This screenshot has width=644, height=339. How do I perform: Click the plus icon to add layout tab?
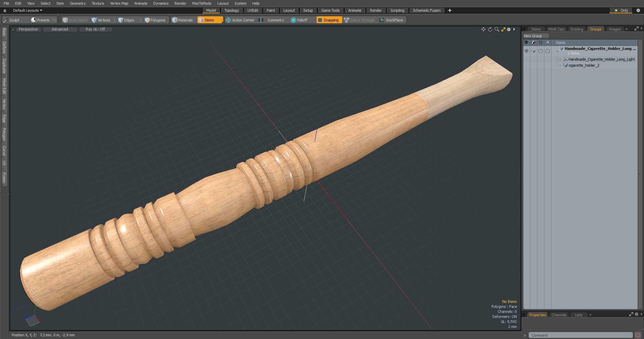click(x=450, y=10)
